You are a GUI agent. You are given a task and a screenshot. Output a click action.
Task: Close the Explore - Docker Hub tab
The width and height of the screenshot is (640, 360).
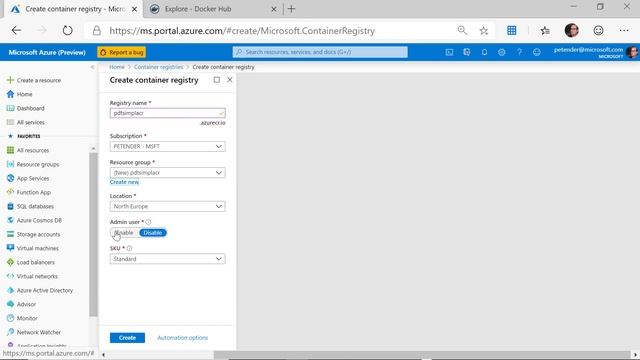coord(274,9)
